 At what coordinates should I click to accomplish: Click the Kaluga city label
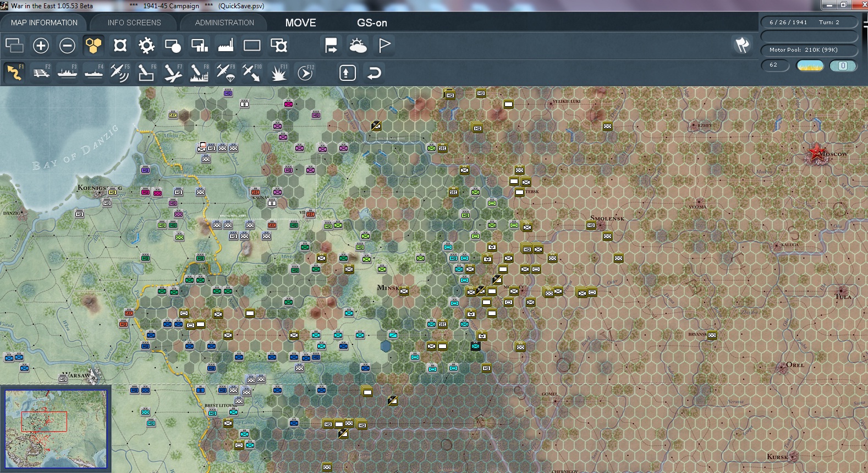coord(790,245)
